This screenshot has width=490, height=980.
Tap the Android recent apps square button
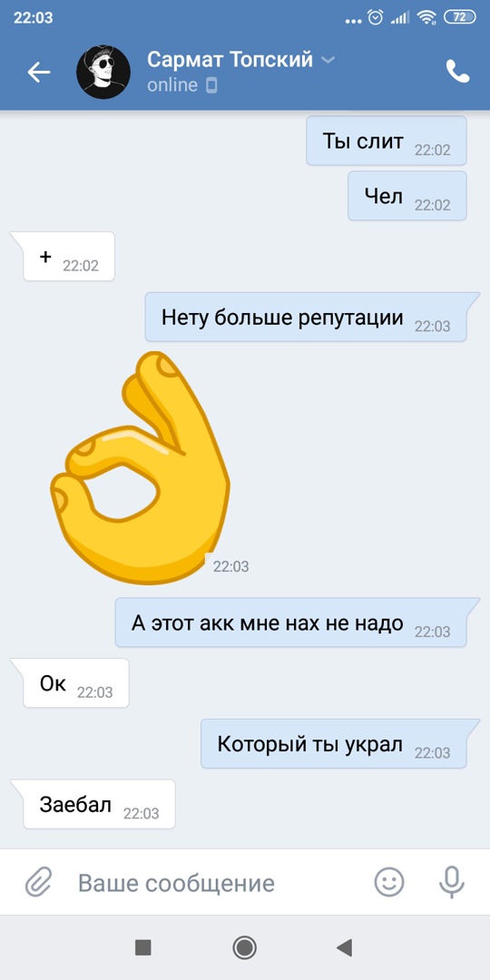143,947
